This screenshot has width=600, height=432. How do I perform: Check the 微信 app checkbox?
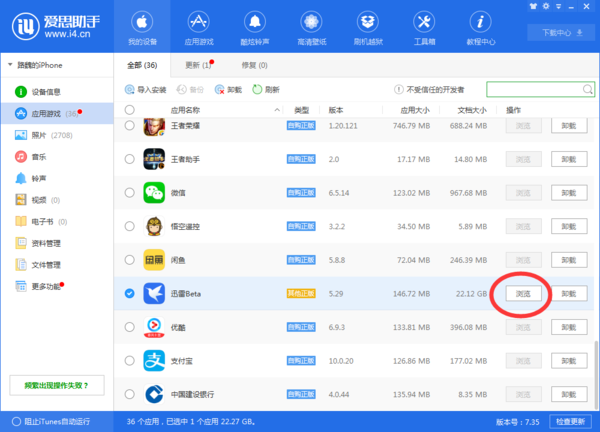pyautogui.click(x=130, y=192)
